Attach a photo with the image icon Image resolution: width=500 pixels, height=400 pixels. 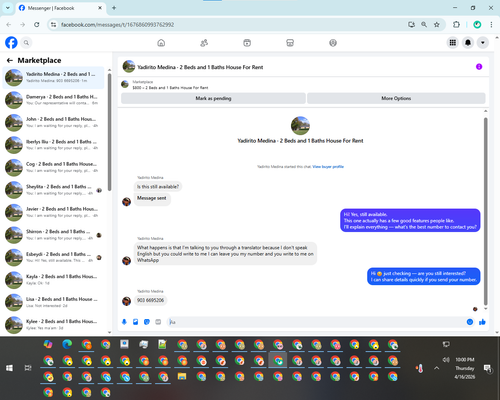(135, 322)
